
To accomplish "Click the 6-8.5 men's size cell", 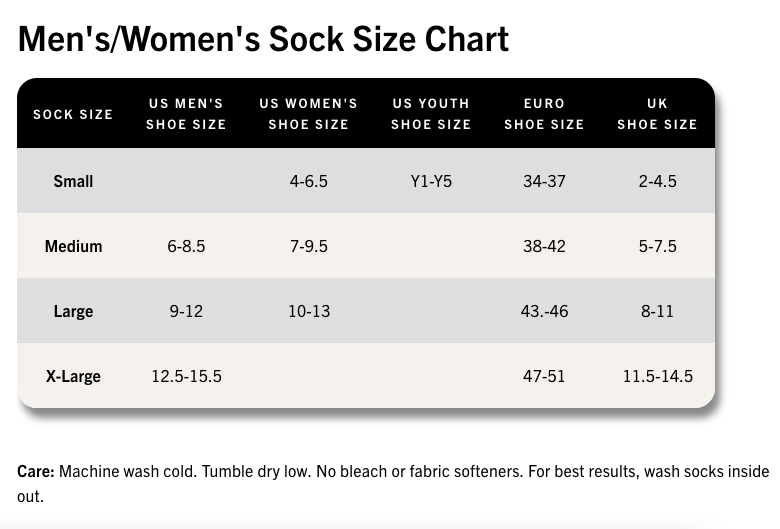I will (186, 246).
